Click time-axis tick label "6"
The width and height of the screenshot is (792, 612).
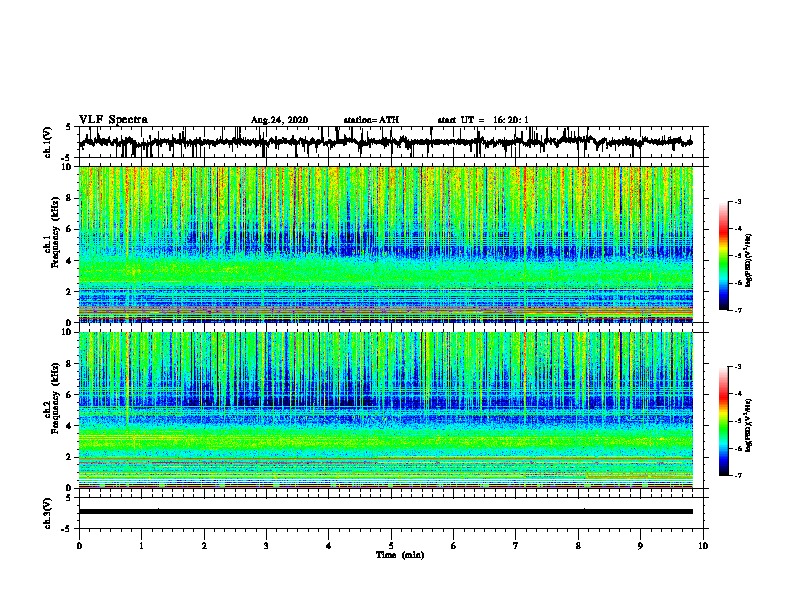coord(454,546)
